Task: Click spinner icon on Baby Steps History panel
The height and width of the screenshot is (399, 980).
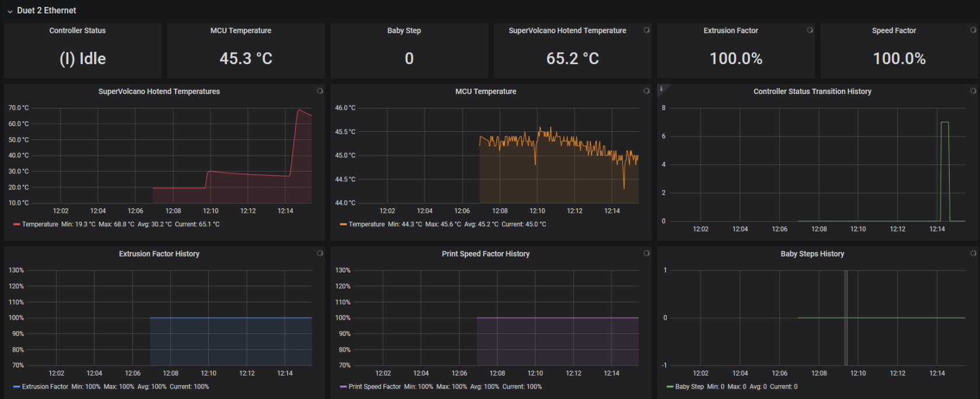Action: click(973, 253)
